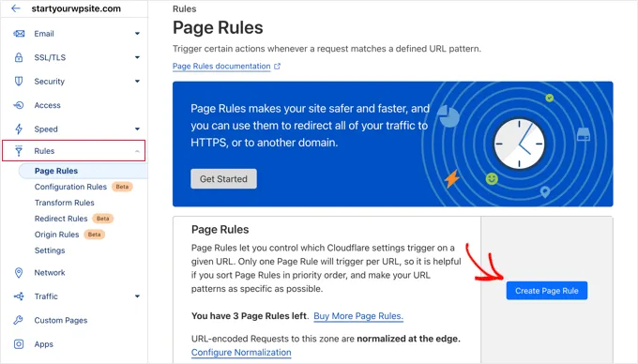Open the SSL/TLS section
Image resolution: width=638 pixels, height=364 pixels.
tap(50, 57)
